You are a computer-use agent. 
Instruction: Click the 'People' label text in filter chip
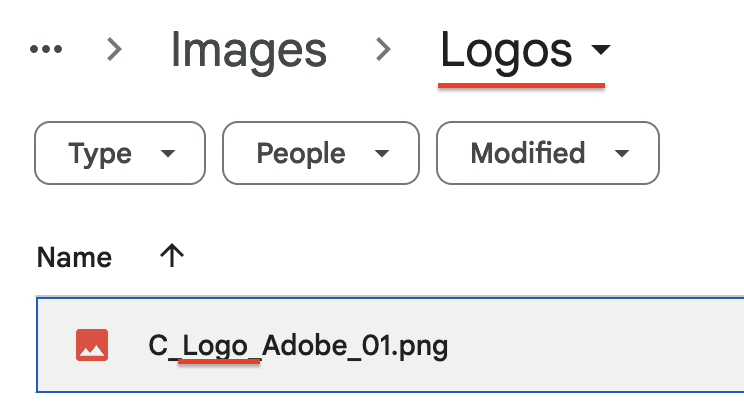pyautogui.click(x=301, y=154)
